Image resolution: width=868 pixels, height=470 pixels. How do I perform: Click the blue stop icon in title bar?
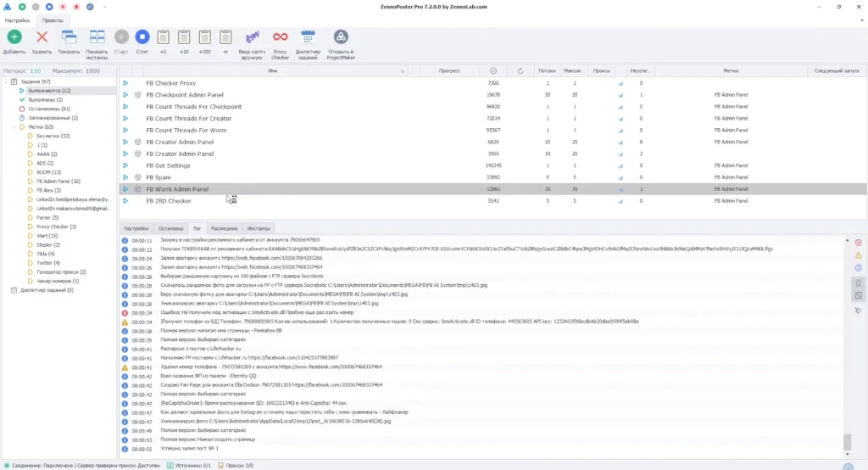49,7
